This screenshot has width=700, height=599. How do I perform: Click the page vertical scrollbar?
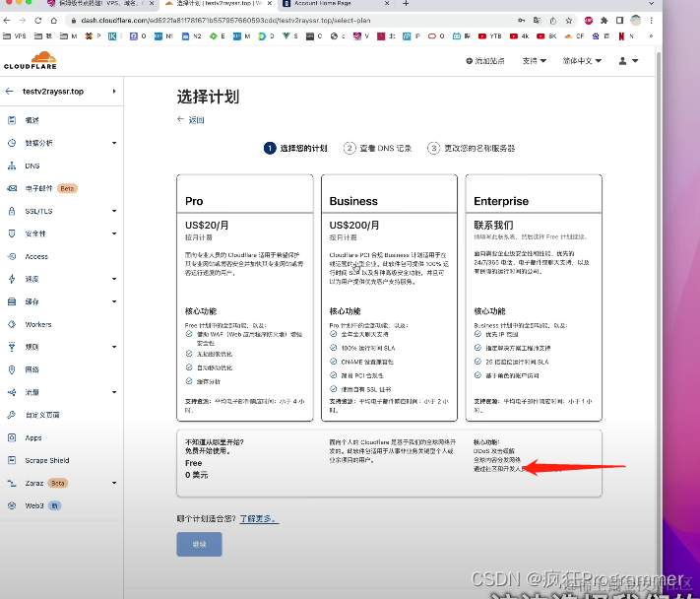tap(658, 312)
